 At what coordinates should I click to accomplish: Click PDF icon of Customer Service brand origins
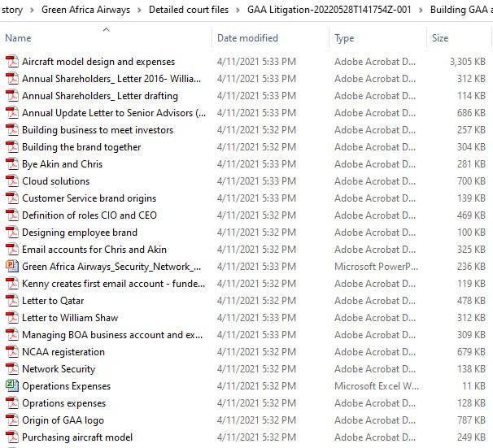pos(12,198)
